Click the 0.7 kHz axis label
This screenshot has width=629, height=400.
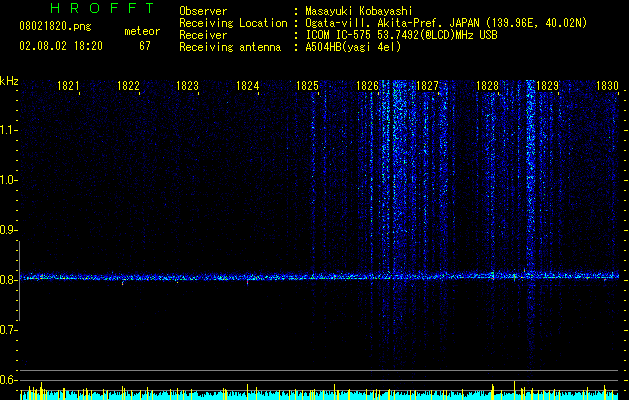[x=8, y=330]
